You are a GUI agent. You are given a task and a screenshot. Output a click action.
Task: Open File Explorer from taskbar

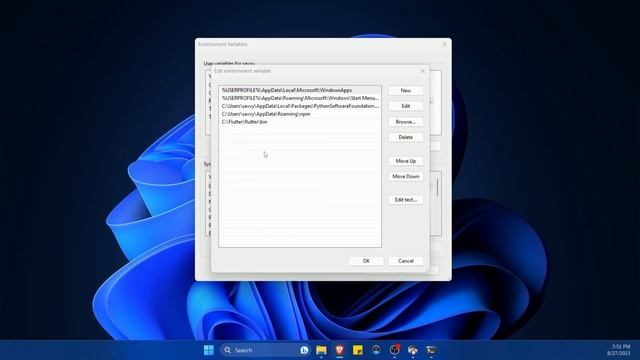(x=321, y=350)
